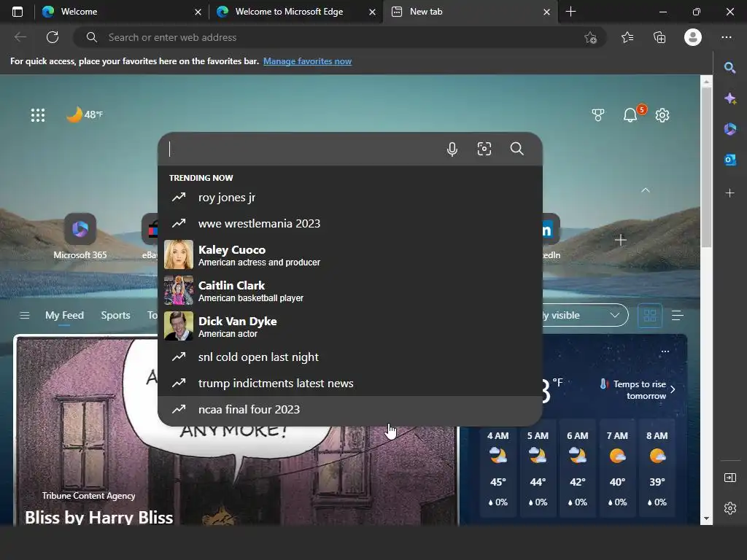Click scrollbar down arrow
Viewport: 747px width, 560px height.
pyautogui.click(x=706, y=518)
